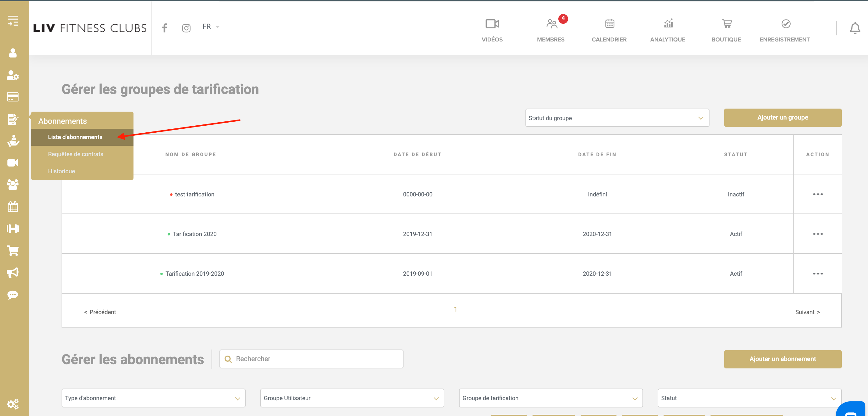This screenshot has height=416, width=868.
Task: Open the Type d'abonnement dropdown
Action: click(153, 398)
